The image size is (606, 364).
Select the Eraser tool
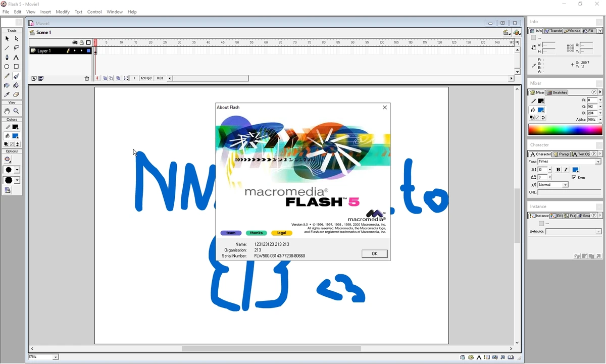tap(17, 94)
